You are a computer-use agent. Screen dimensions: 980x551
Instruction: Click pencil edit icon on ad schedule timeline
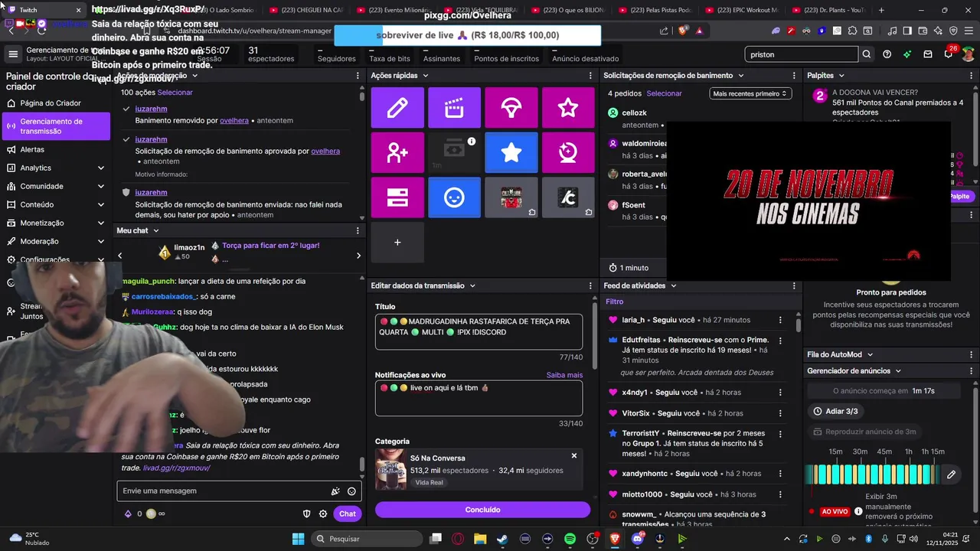pyautogui.click(x=951, y=474)
